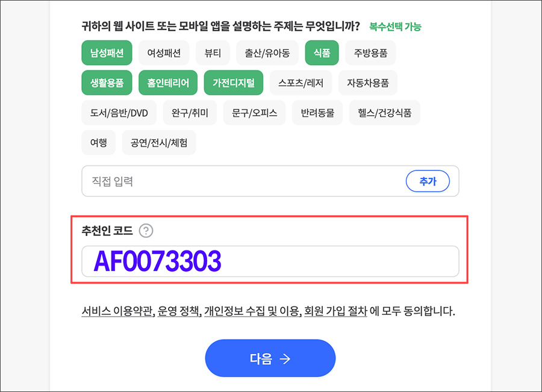Deselect the 남성패션 topic chip
Viewport: 542px width, 392px height.
tap(107, 53)
